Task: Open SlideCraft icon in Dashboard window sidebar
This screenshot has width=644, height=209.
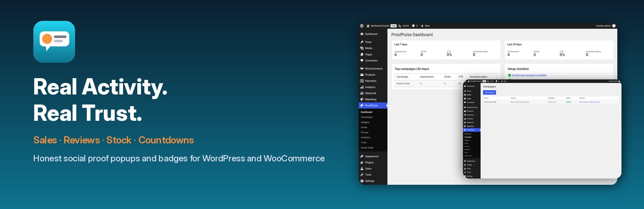Action: pyautogui.click(x=362, y=93)
